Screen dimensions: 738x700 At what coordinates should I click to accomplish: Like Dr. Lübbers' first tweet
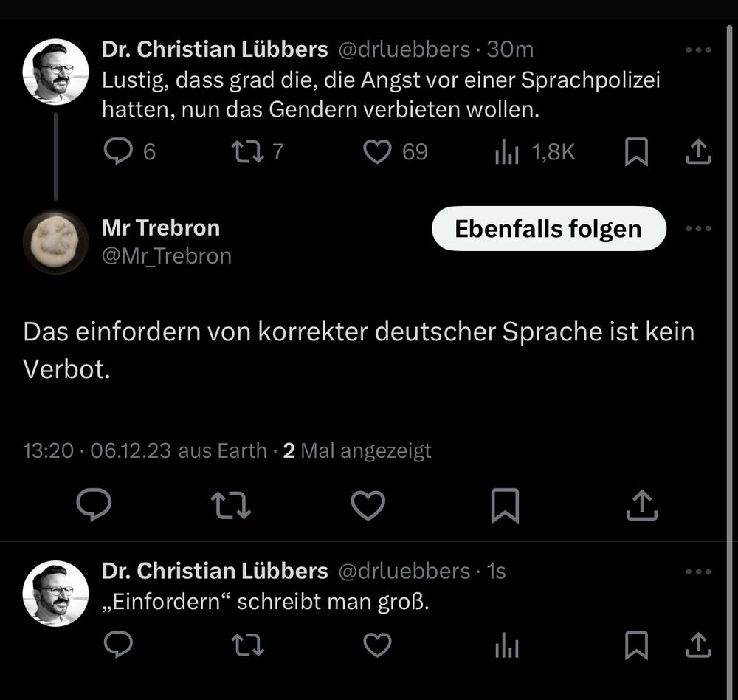tap(378, 151)
